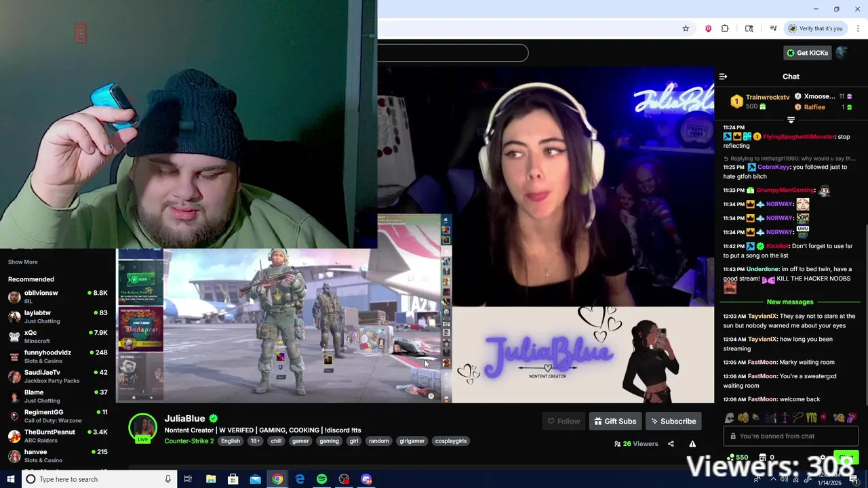
Task: Open the Chrome three-dot menu
Action: pos(859,28)
